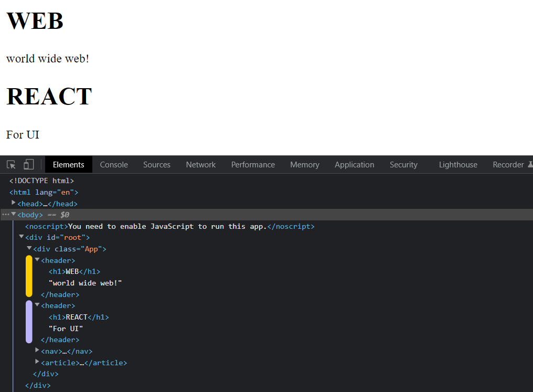Select the "world wide web!" text node
The height and width of the screenshot is (392, 533).
pyautogui.click(x=86, y=283)
